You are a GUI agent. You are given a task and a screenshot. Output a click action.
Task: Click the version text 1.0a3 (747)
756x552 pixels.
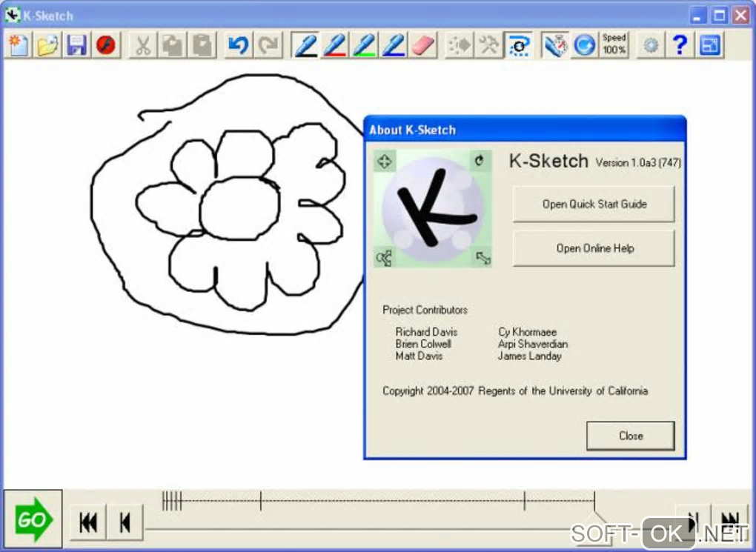pyautogui.click(x=638, y=163)
